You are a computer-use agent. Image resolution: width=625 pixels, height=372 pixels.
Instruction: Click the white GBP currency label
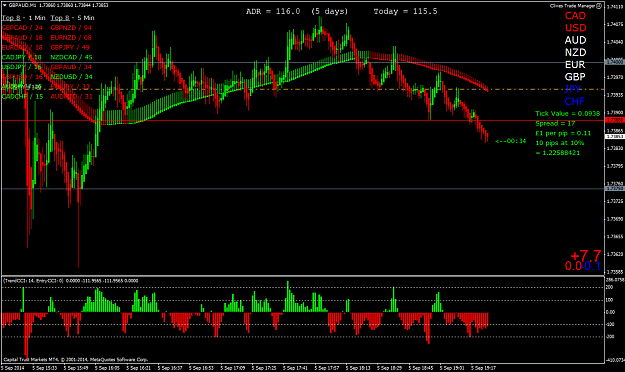(575, 77)
